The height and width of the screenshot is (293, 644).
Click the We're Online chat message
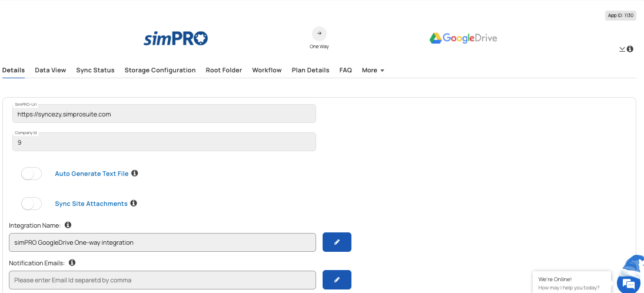pos(572,283)
